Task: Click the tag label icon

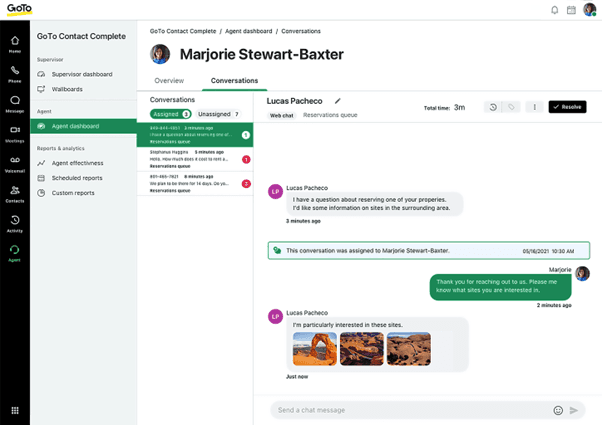Action: [x=510, y=107]
